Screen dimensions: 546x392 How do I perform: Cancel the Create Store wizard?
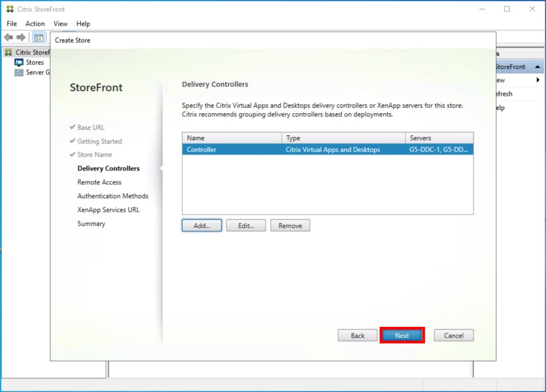454,335
